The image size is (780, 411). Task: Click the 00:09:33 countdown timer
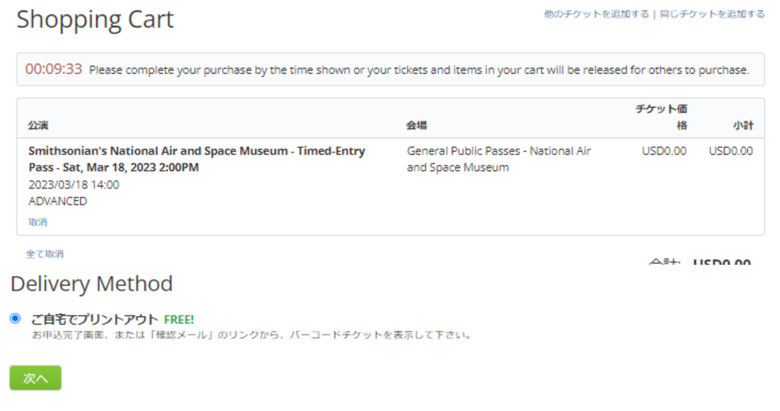53,70
